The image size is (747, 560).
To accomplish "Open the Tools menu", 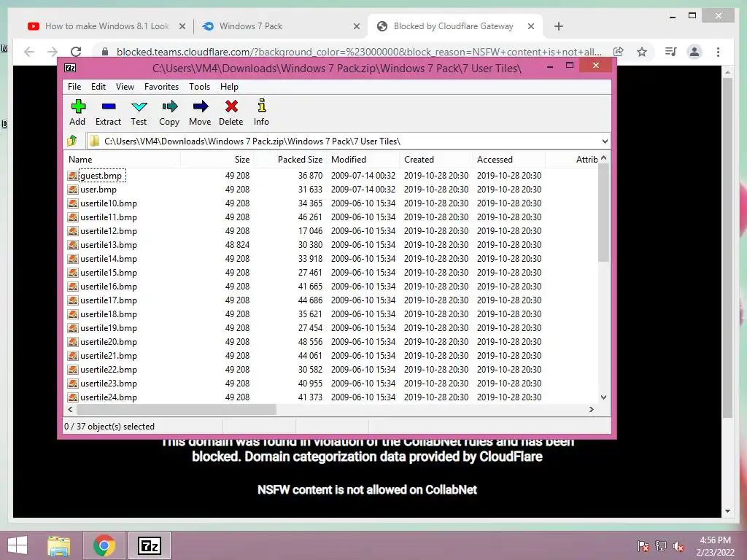I will click(200, 87).
